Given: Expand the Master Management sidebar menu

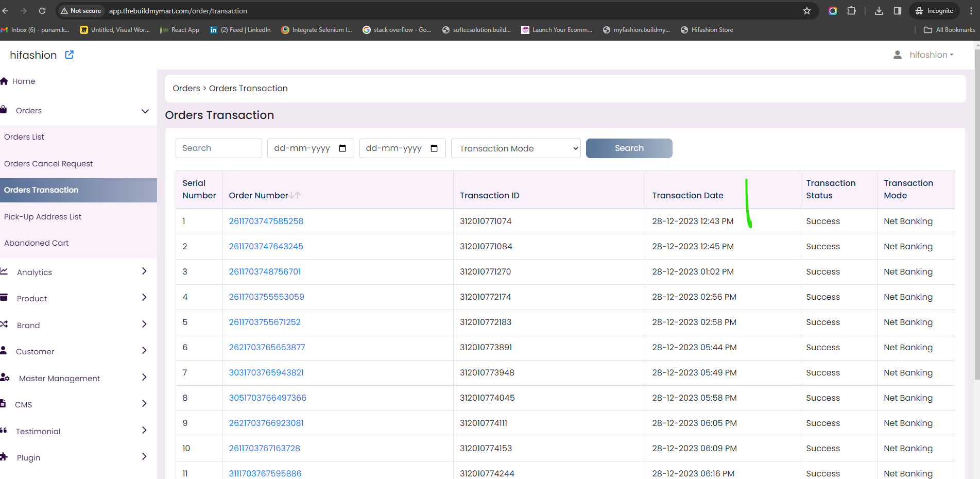Looking at the screenshot, I should tap(144, 377).
